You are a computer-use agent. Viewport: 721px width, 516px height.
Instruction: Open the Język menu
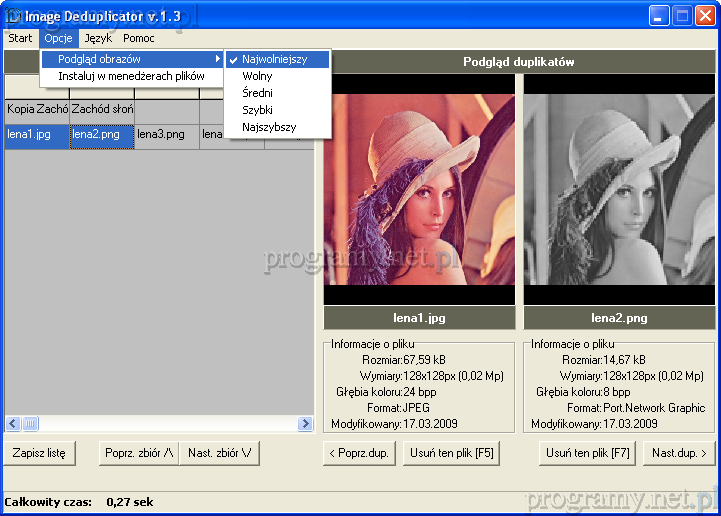coord(98,38)
